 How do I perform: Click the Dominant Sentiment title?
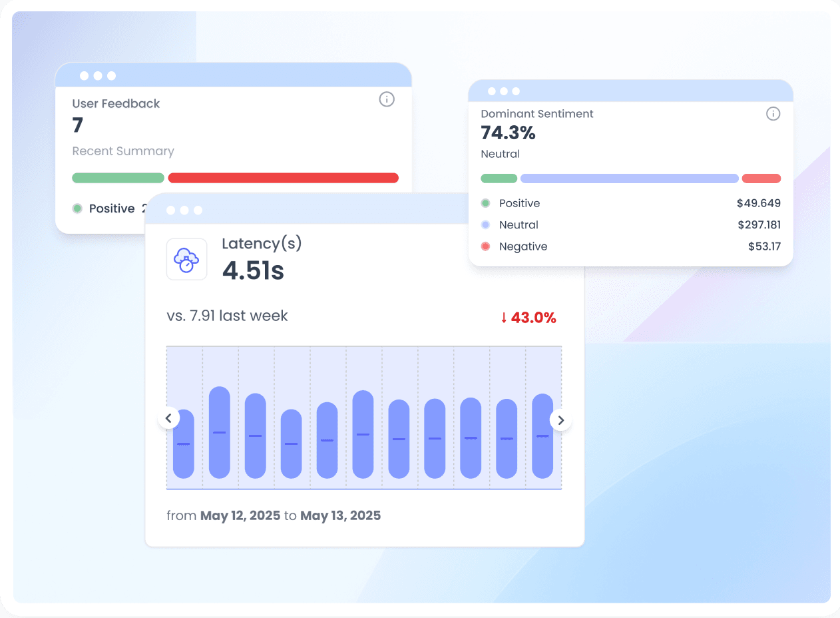coord(537,114)
